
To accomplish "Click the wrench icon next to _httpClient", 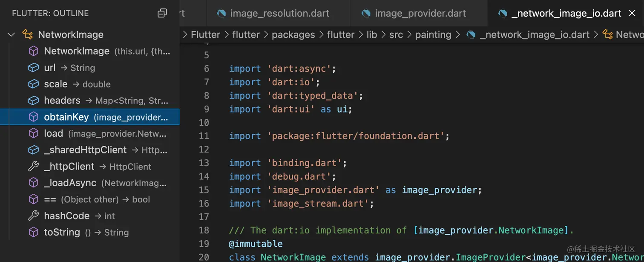I will [x=33, y=167].
